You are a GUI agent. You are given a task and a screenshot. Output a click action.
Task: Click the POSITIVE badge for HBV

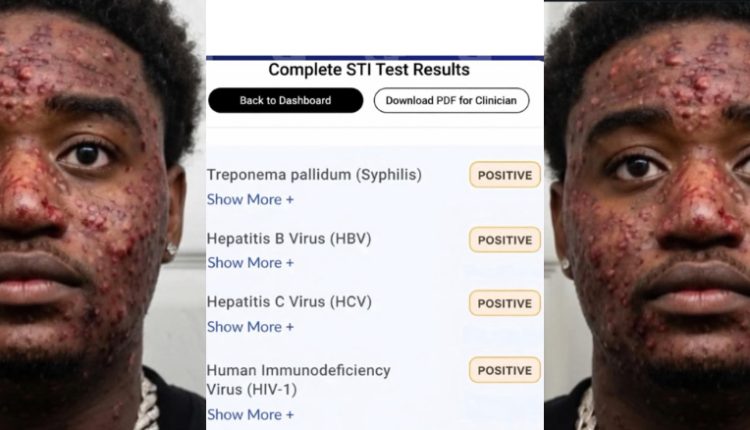(x=505, y=240)
